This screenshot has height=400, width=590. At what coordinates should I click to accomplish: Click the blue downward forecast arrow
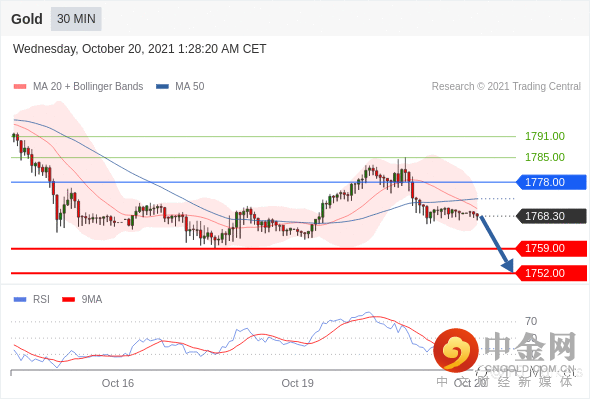click(497, 244)
